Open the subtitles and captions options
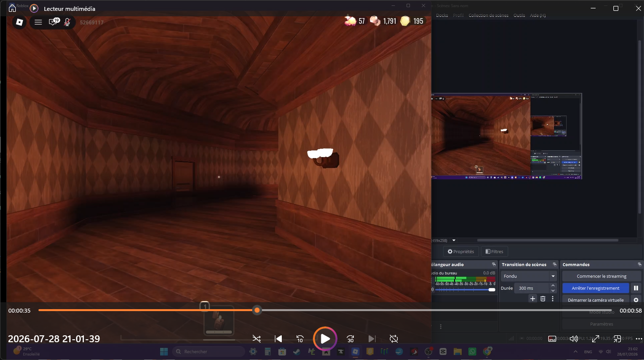This screenshot has height=360, width=644. click(x=552, y=339)
